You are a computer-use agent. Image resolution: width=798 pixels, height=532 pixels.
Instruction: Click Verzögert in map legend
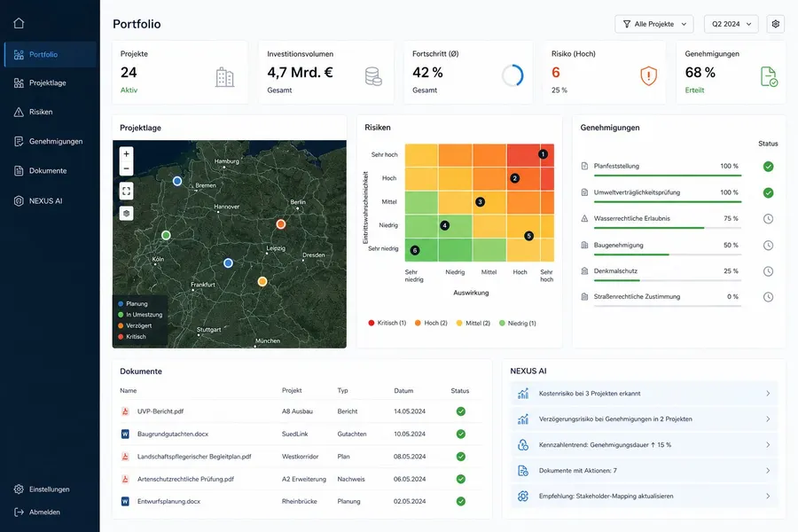(x=135, y=325)
